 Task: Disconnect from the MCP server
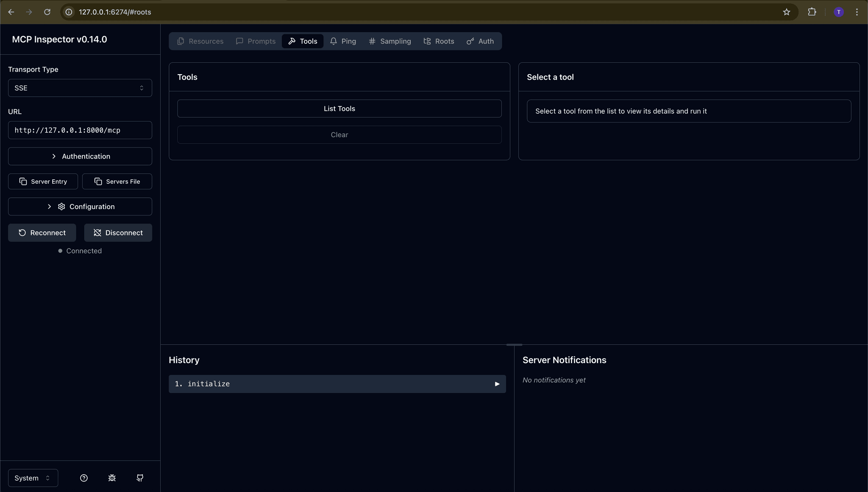point(118,232)
